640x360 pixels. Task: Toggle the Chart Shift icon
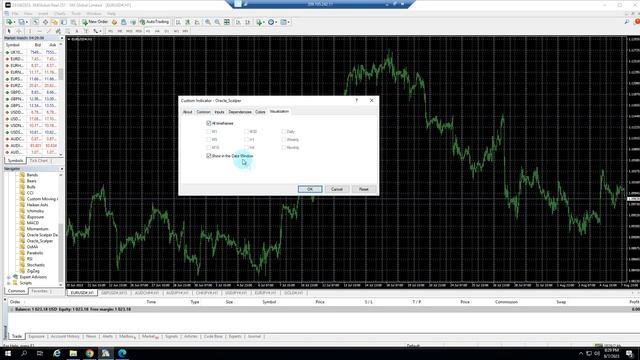[248, 22]
